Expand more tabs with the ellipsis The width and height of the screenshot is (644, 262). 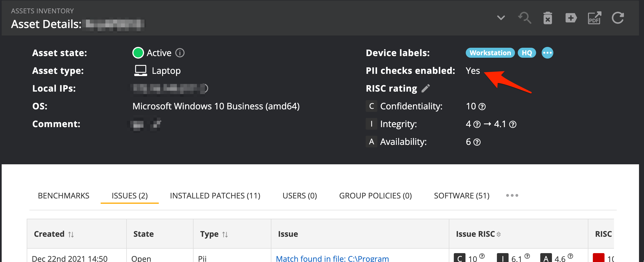512,195
